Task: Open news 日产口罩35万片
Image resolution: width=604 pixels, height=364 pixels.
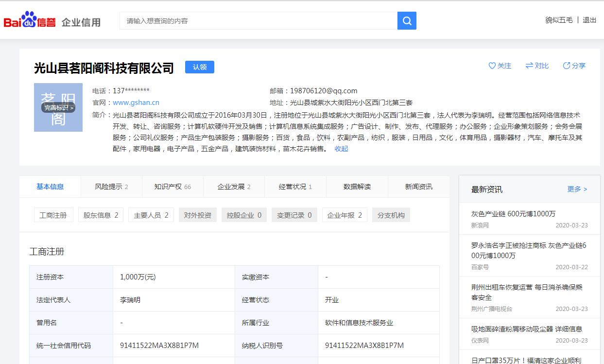Action: [x=526, y=360]
